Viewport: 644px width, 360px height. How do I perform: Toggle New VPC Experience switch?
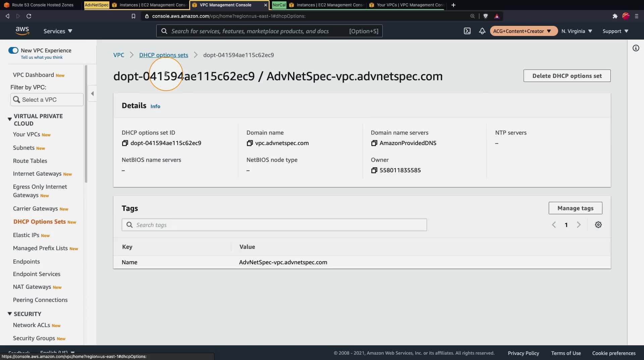coord(13,50)
